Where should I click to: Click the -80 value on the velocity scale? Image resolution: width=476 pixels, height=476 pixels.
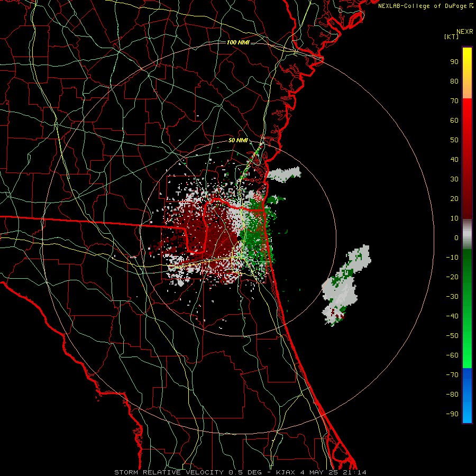[x=452, y=395]
